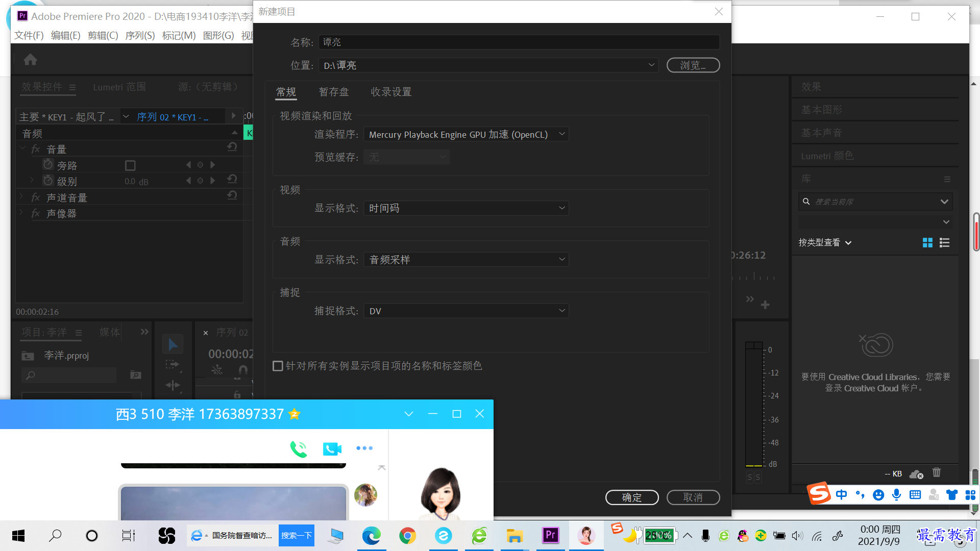This screenshot has height=551, width=980.
Task: Toggle the fx switch for 声道音量
Action: pyautogui.click(x=35, y=197)
